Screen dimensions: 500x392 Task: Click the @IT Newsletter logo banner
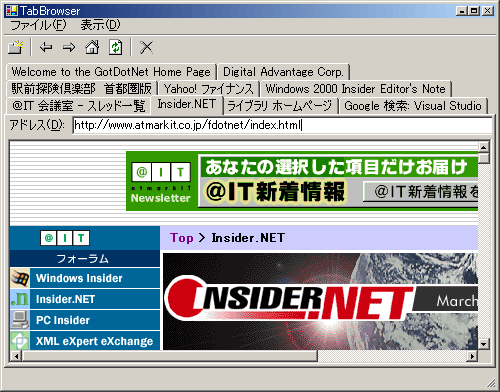click(161, 181)
